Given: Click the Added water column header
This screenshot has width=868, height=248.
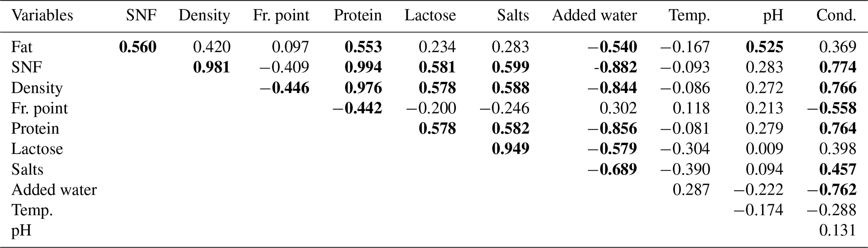Looking at the screenshot, I should pos(594,16).
